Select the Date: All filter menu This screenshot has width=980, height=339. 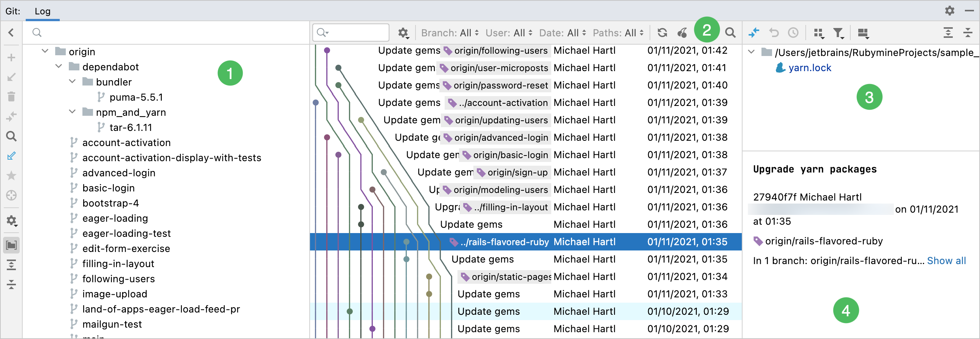point(562,33)
